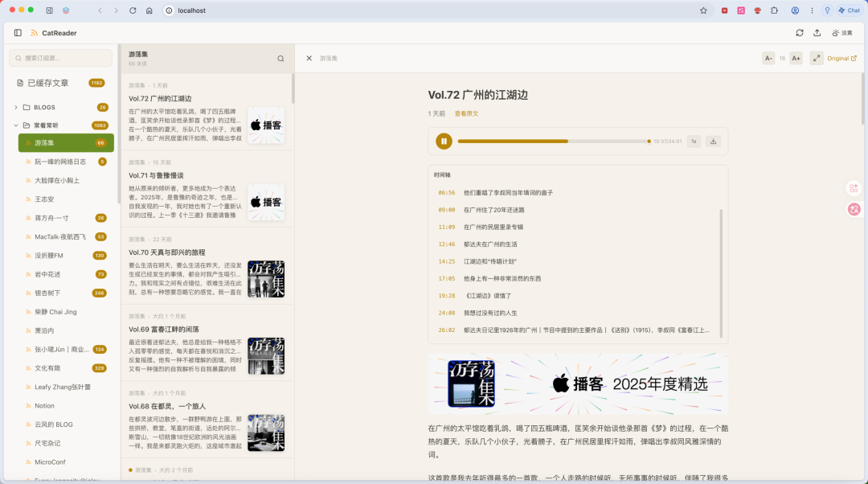Viewport: 868px width, 484px height.
Task: Jump to timeline marker 19:28
Action: (x=446, y=296)
